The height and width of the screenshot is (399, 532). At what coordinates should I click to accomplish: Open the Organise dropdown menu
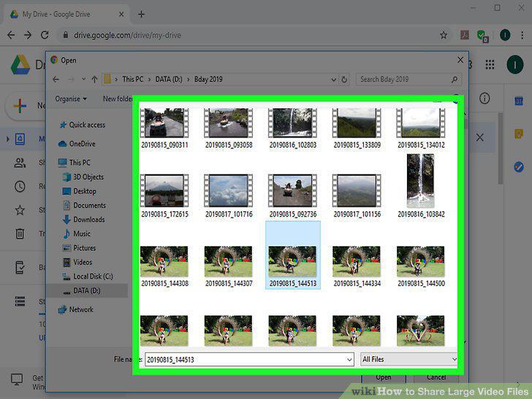pyautogui.click(x=71, y=99)
